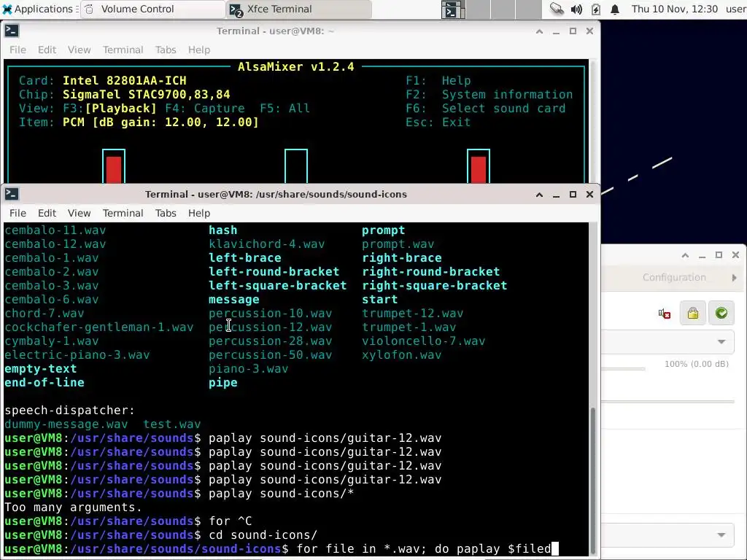This screenshot has width=747, height=560.
Task: Click electric-piano-3.wav file name
Action: pos(77,355)
